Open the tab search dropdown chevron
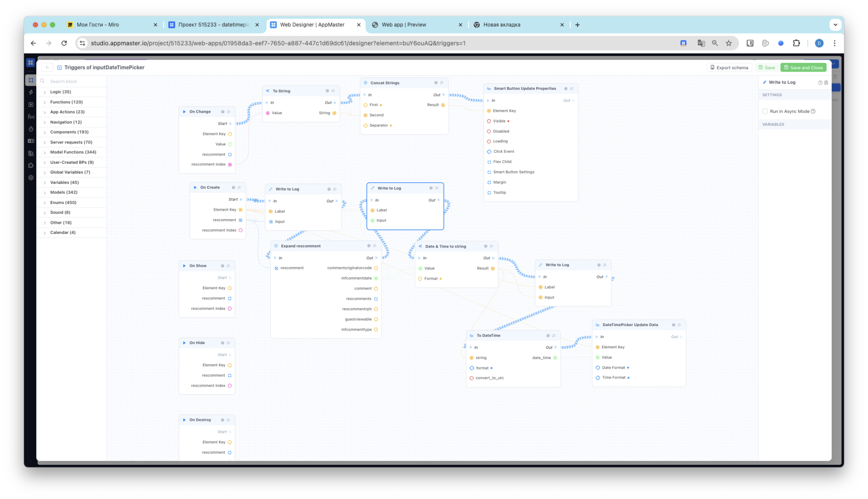This screenshot has width=868, height=499. point(836,25)
